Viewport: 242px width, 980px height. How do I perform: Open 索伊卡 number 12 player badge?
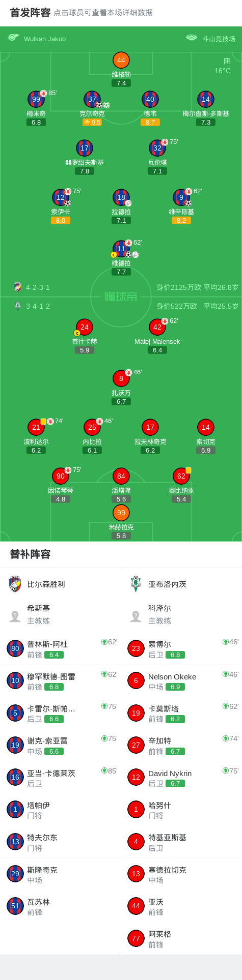click(61, 197)
